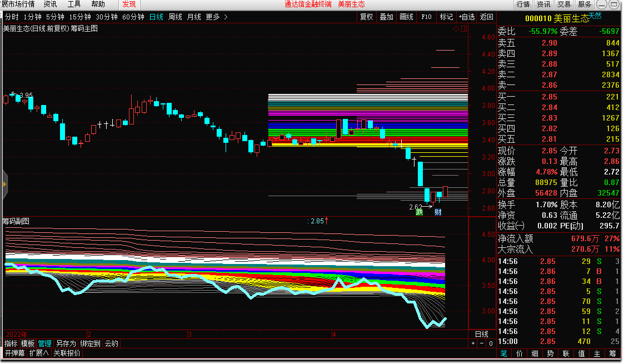The width and height of the screenshot is (624, 364).
Task: Click the 行情 button at top right
Action: 523,4
